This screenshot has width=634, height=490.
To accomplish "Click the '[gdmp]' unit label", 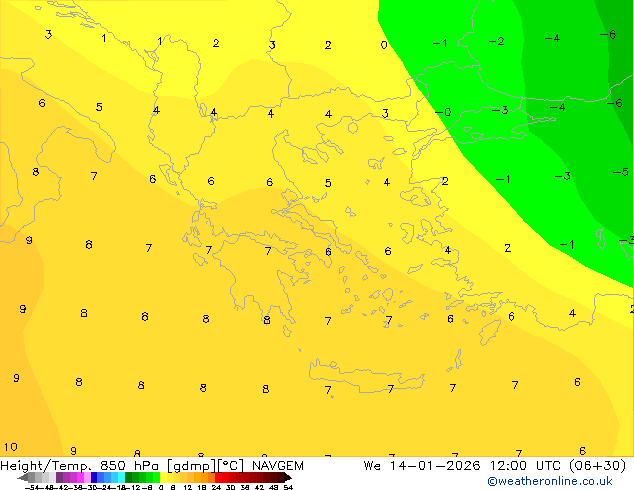I will point(191,466).
